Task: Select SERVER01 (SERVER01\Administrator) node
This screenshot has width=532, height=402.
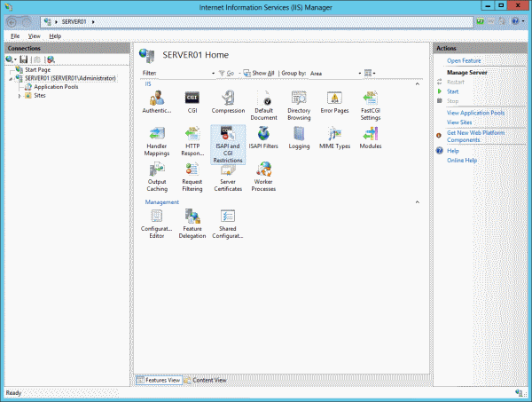Action: tap(70, 78)
